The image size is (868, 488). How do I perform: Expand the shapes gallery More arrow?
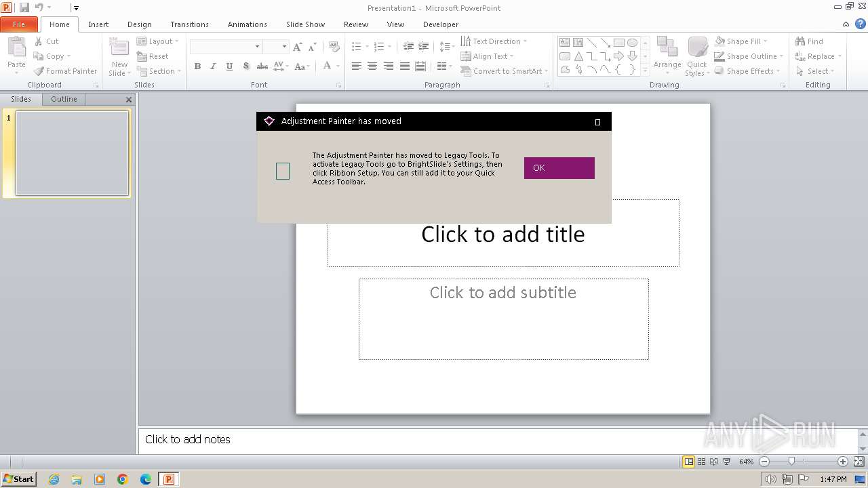tap(645, 70)
